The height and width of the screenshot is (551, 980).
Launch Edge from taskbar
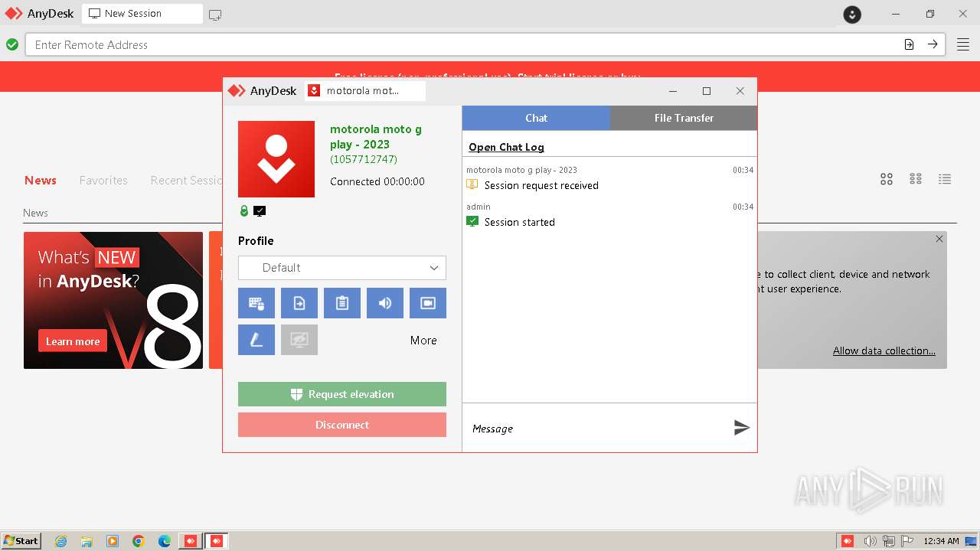165,541
